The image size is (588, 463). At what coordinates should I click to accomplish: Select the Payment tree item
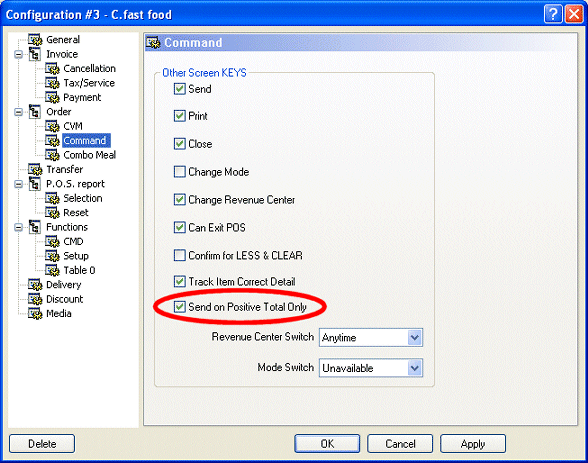coord(82,97)
